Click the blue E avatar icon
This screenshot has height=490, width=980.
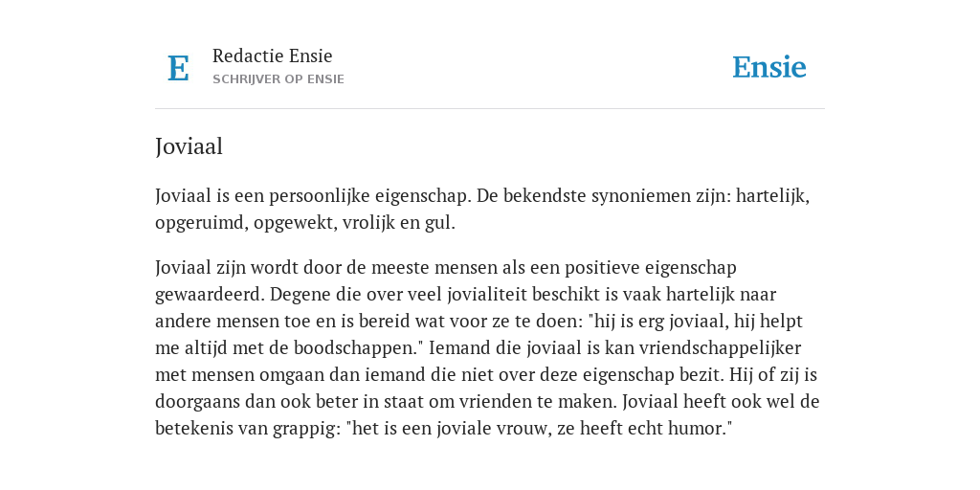pyautogui.click(x=178, y=68)
